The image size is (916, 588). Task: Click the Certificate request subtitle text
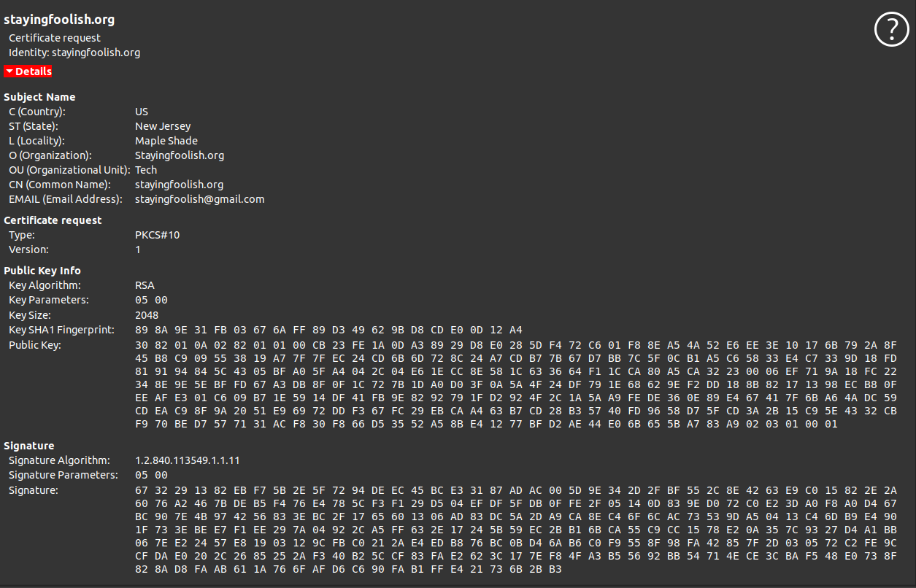click(x=55, y=38)
